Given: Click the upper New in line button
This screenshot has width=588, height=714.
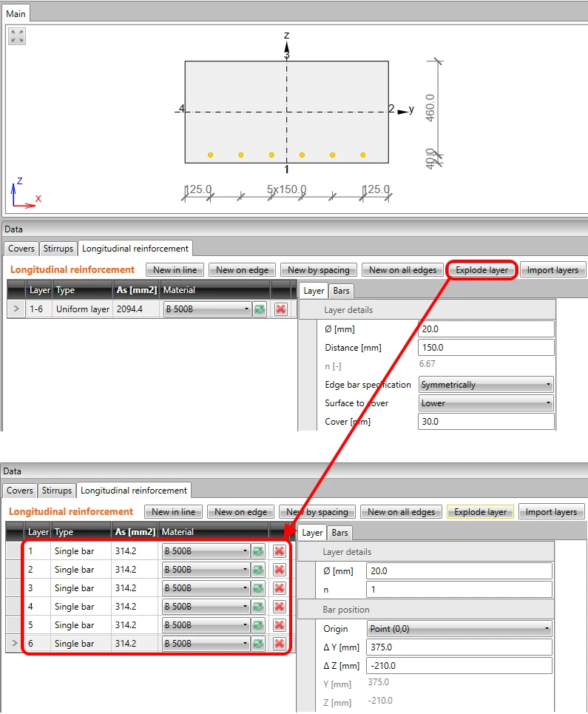Looking at the screenshot, I should pyautogui.click(x=175, y=270).
